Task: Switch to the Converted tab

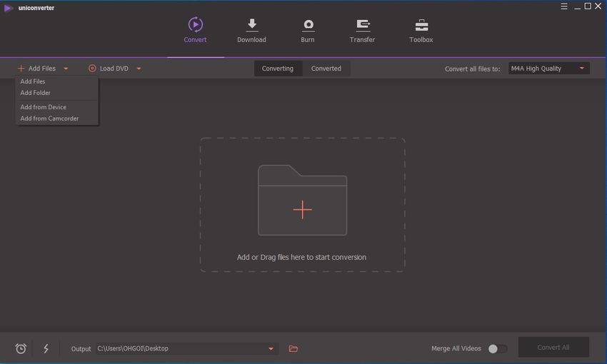Action: [326, 69]
